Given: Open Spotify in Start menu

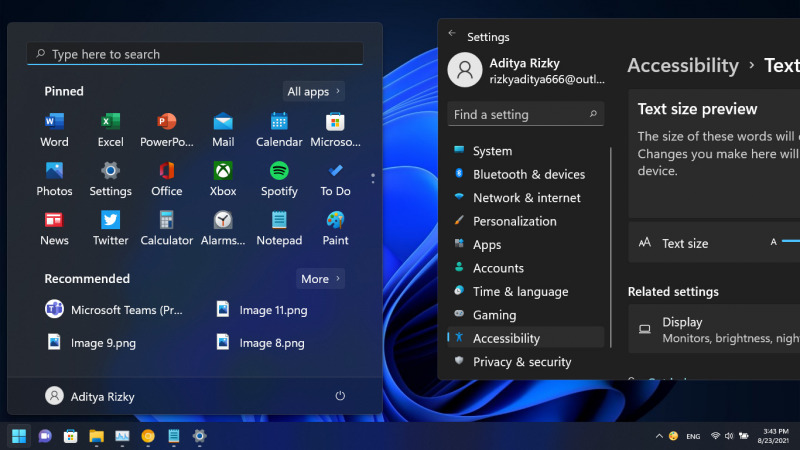Looking at the screenshot, I should pyautogui.click(x=279, y=179).
